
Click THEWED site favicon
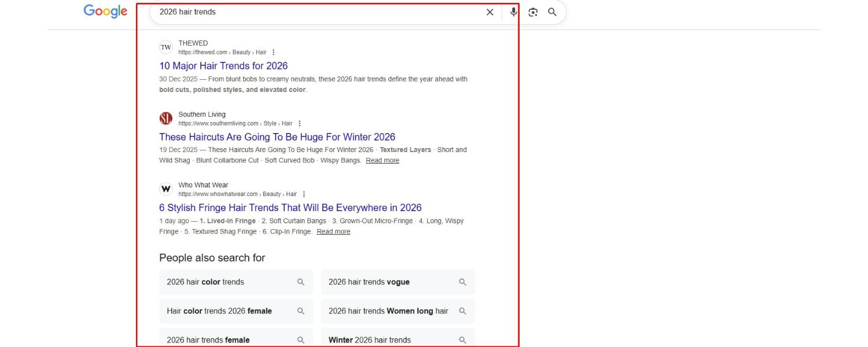click(166, 47)
